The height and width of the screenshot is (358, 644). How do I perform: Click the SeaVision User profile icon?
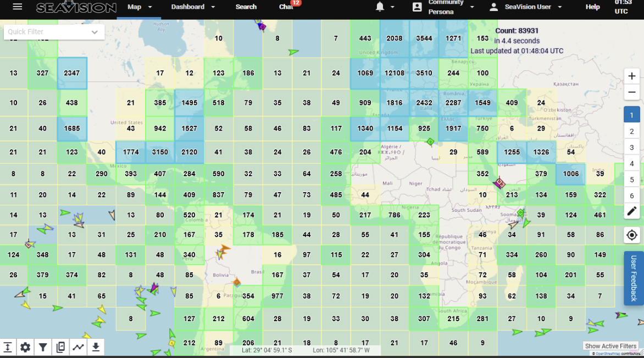click(493, 7)
